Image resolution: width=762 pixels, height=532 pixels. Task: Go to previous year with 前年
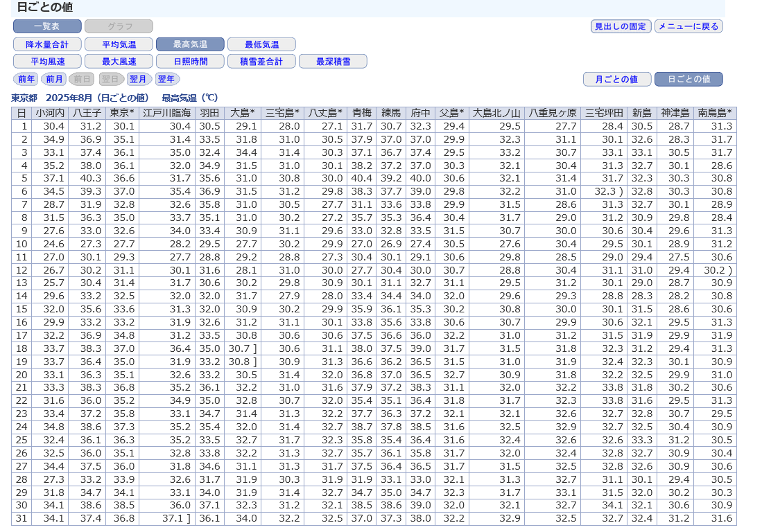click(x=26, y=79)
